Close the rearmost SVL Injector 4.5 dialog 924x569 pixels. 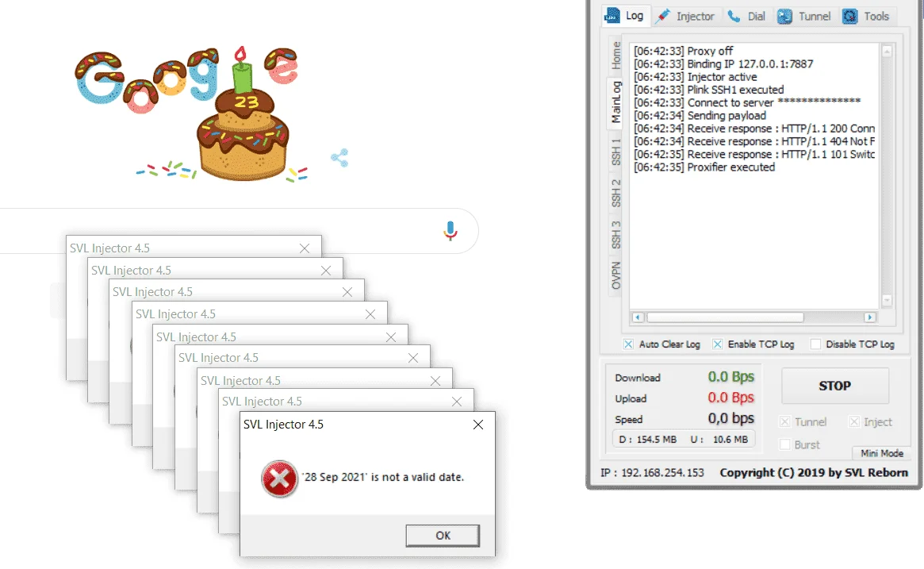304,248
